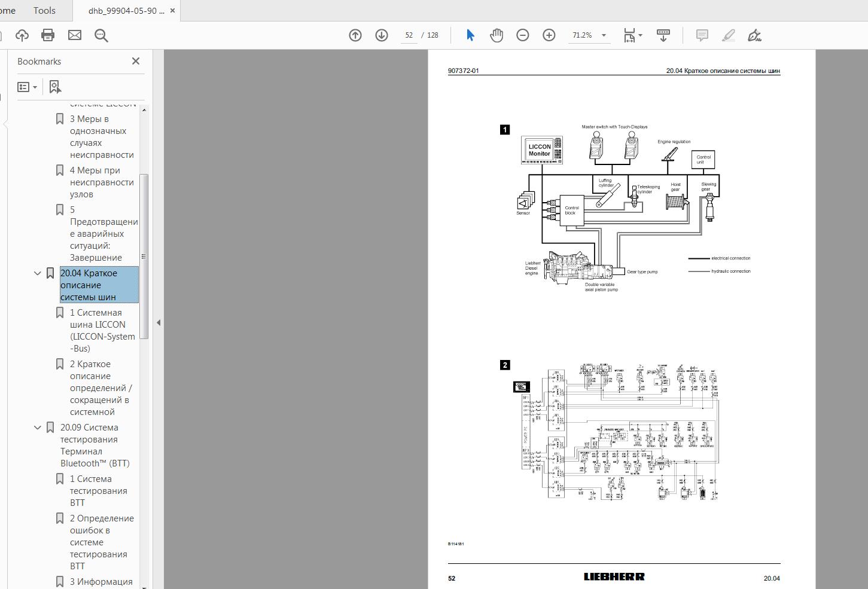Screen dimensions: 868x589
Task: Click document number 907372-01
Action: pyautogui.click(x=464, y=71)
